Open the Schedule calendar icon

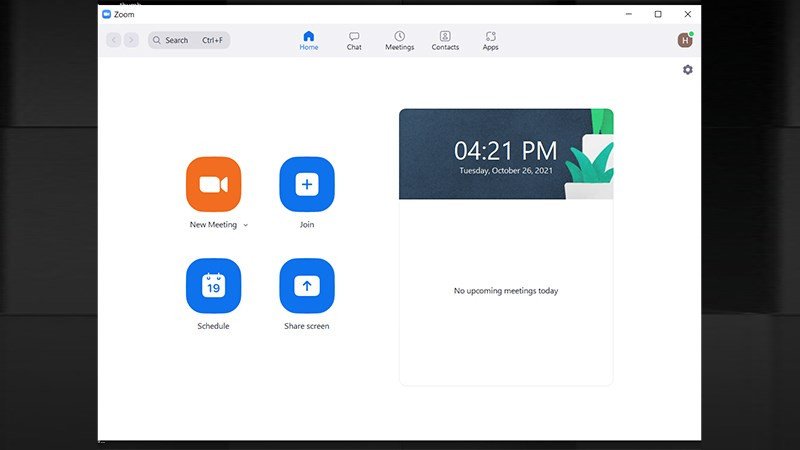pos(213,286)
